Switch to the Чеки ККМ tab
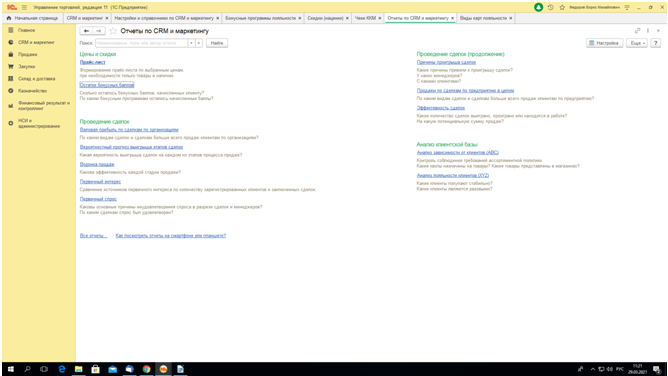Viewport: 668px width, 376px height. pyautogui.click(x=365, y=18)
